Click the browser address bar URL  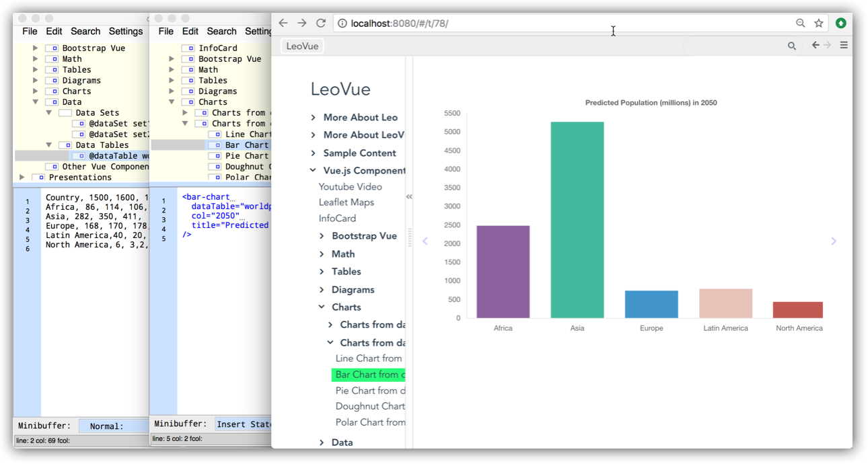(x=400, y=24)
